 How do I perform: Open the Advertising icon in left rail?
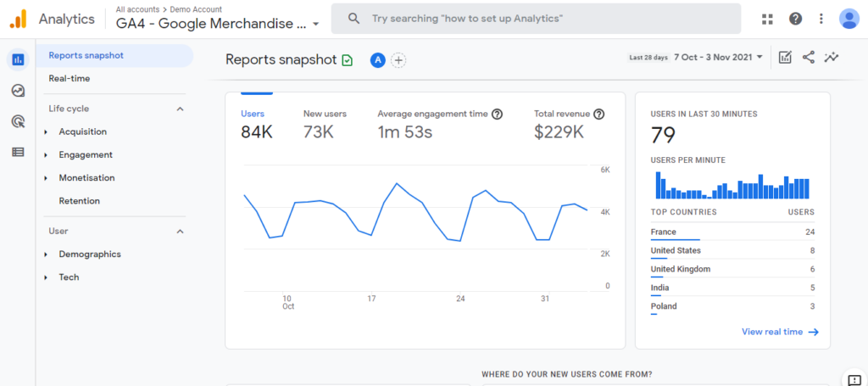(18, 121)
